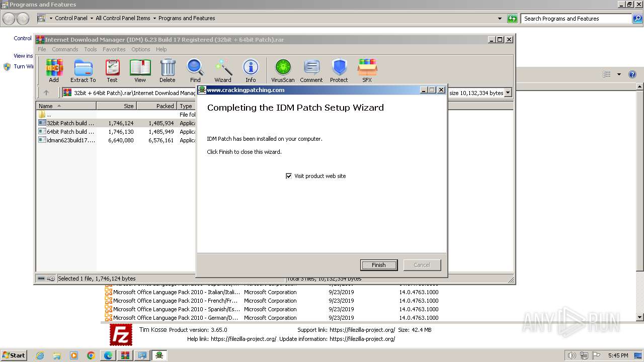Click the network tray icon

point(584,355)
